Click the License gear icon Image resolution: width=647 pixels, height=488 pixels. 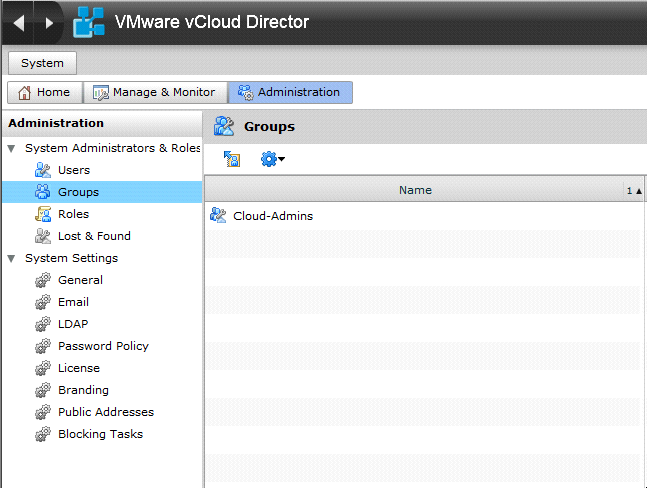coord(43,368)
